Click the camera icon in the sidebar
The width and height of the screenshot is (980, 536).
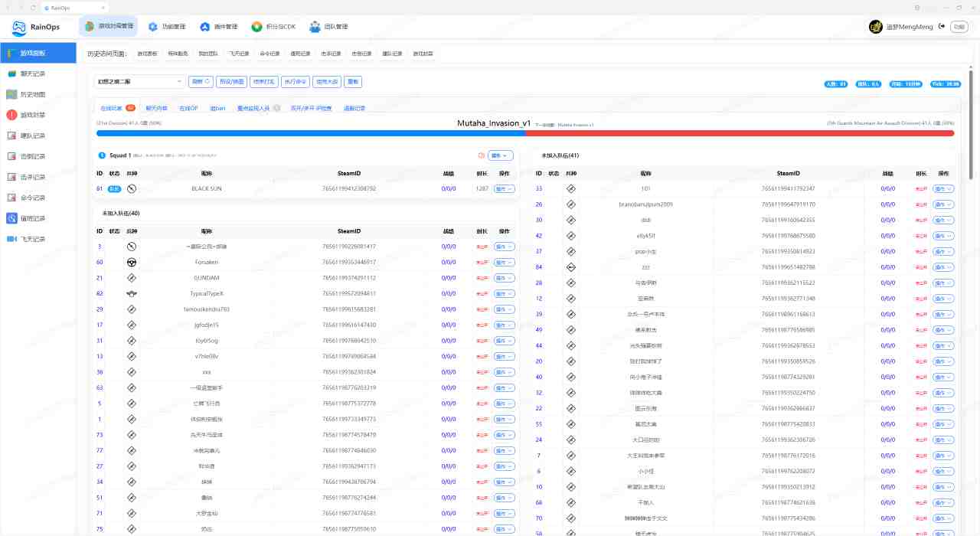[x=11, y=239]
